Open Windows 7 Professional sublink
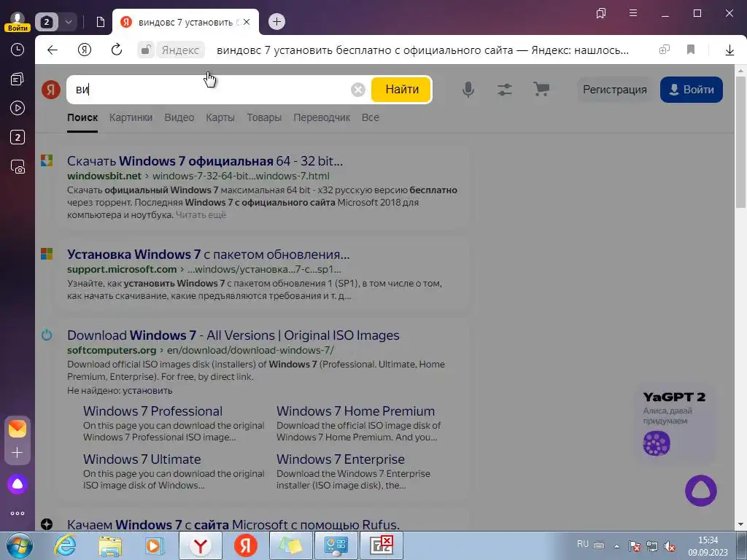Viewport: 747px width, 560px height. 153,411
